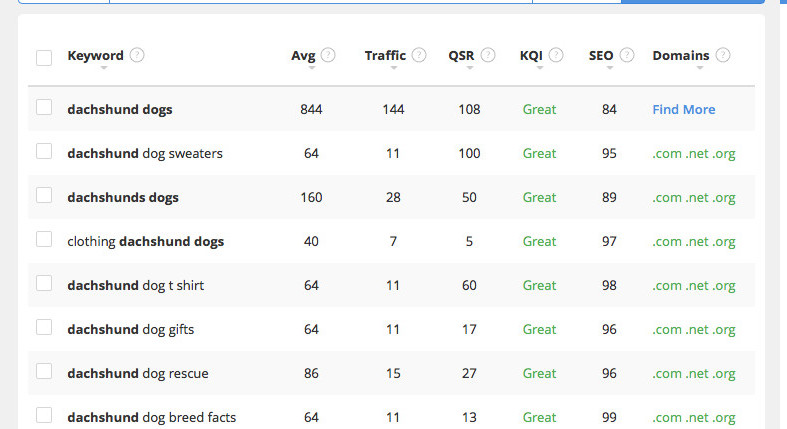This screenshot has width=787, height=429.
Task: Click the Domains help question icon
Action: 723,55
